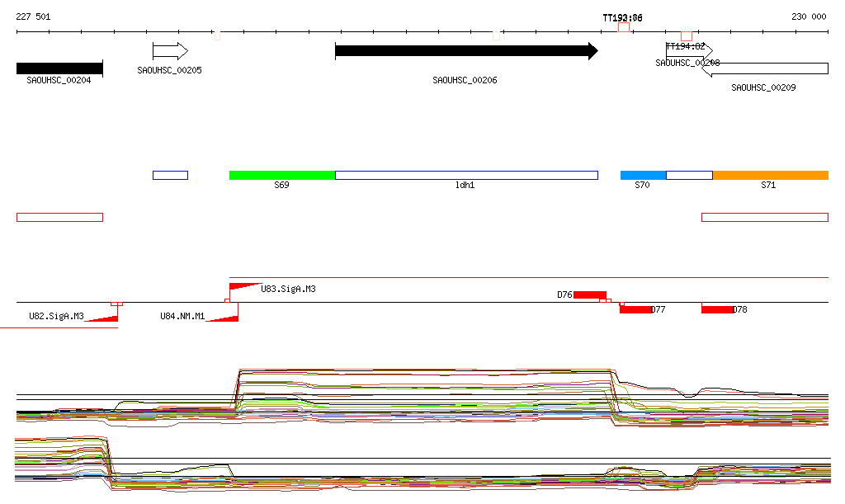The height and width of the screenshot is (504, 845).
Task: Select the red outlined box below SAOUHSC_00204
Action: pyautogui.click(x=59, y=217)
